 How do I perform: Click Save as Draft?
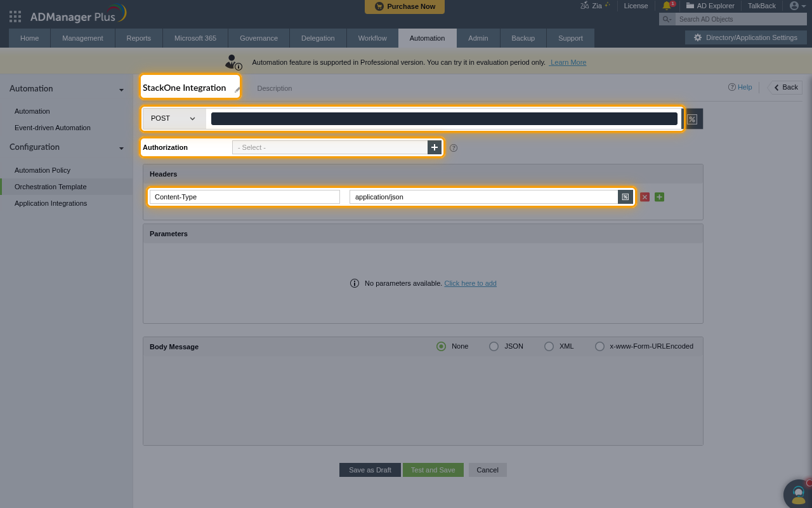370,470
